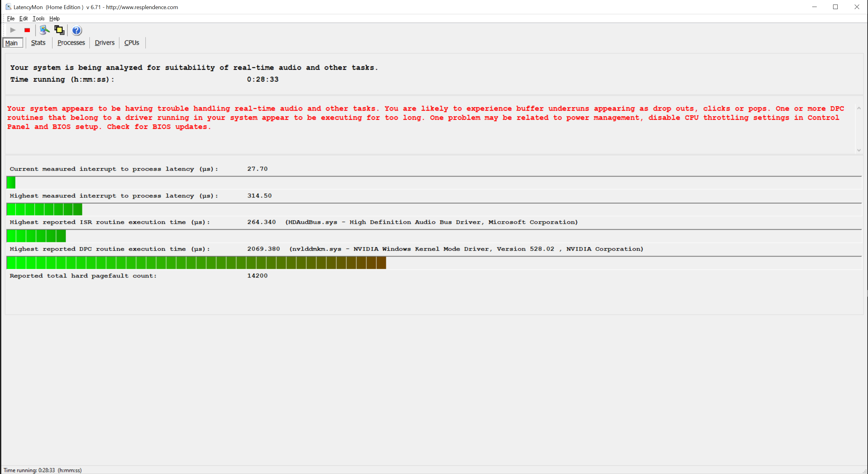Switch to the CPUs tab
This screenshot has height=474, width=868.
[x=131, y=43]
